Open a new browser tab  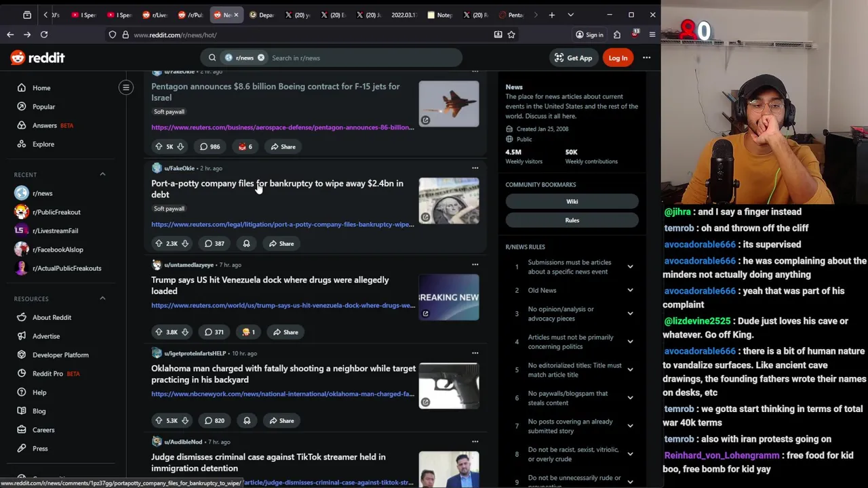551,15
